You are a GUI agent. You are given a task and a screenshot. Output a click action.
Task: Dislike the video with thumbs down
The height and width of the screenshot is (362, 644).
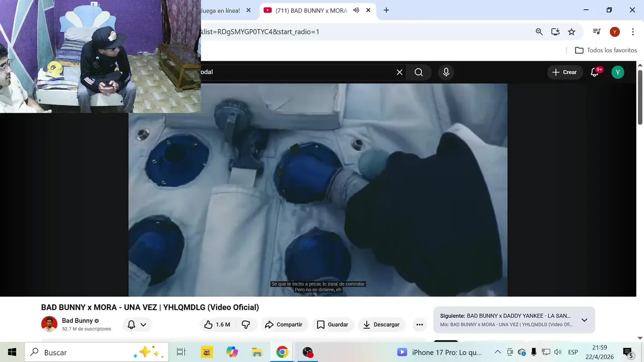(246, 325)
